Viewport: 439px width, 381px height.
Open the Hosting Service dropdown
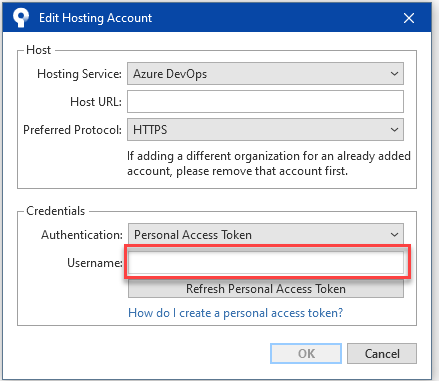pyautogui.click(x=265, y=74)
